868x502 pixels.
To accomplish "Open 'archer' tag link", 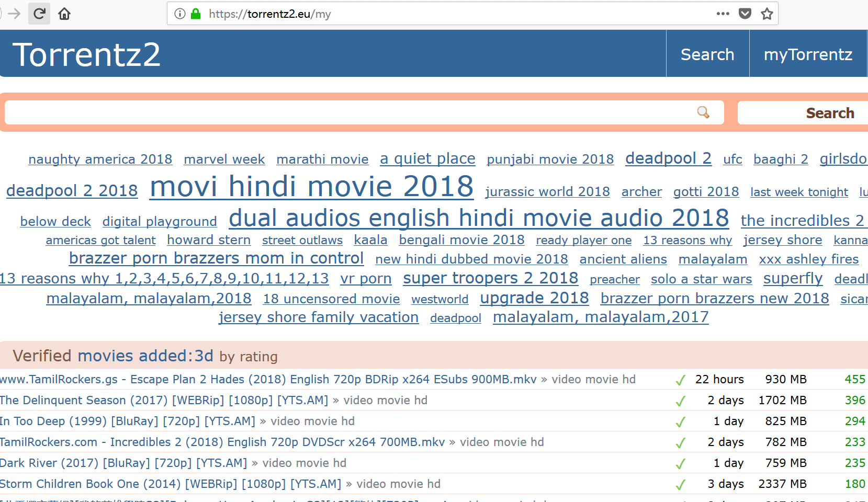I will (641, 192).
